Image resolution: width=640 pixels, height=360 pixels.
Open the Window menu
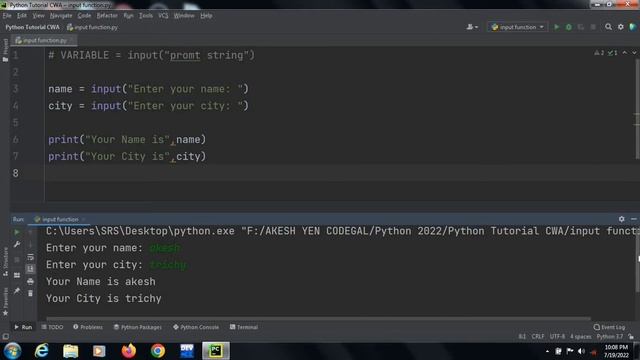pos(184,16)
